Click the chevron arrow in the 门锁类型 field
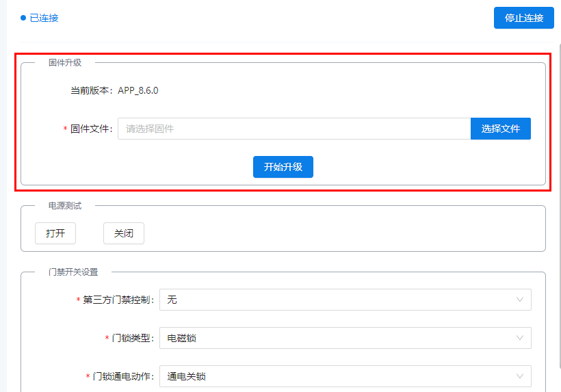The width and height of the screenshot is (561, 392). click(521, 338)
